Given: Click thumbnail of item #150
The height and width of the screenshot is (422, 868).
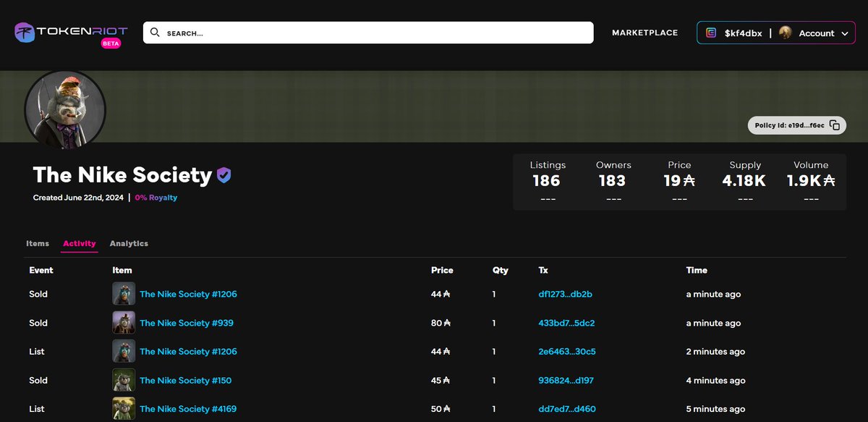Looking at the screenshot, I should pos(124,380).
